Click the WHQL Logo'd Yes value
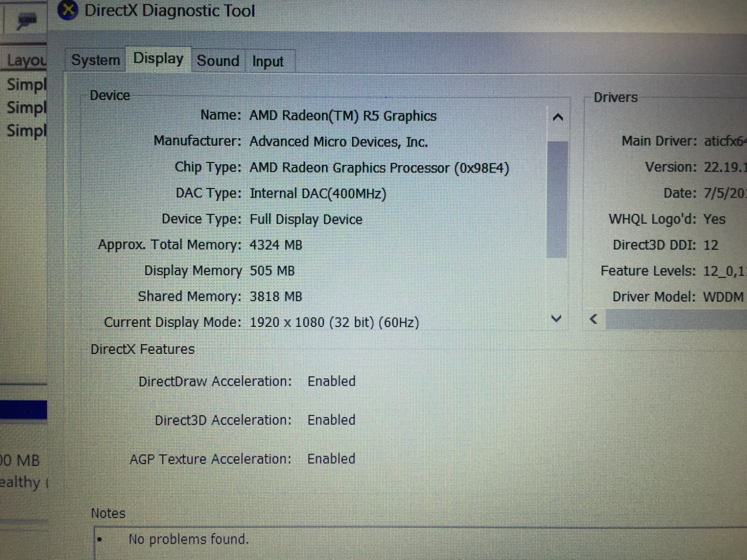Screen dimensions: 747x560 click(714, 219)
